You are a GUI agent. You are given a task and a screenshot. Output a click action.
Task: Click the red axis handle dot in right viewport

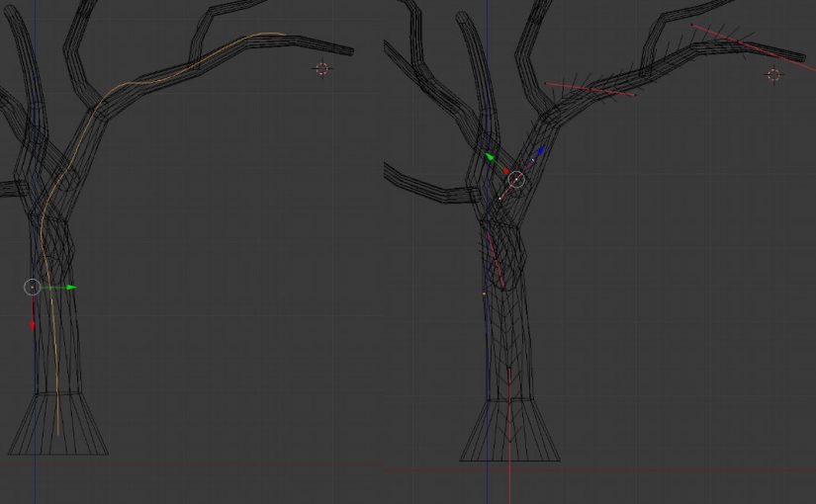click(x=505, y=171)
